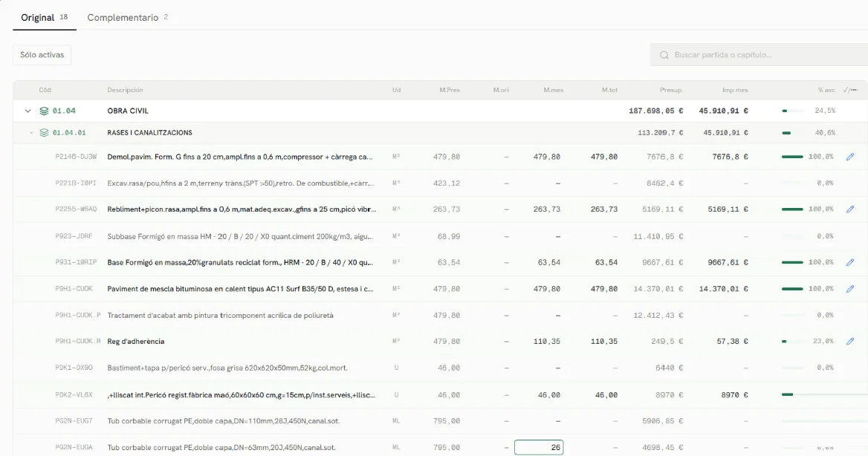Click M.Pres value 423,12

tap(447, 183)
